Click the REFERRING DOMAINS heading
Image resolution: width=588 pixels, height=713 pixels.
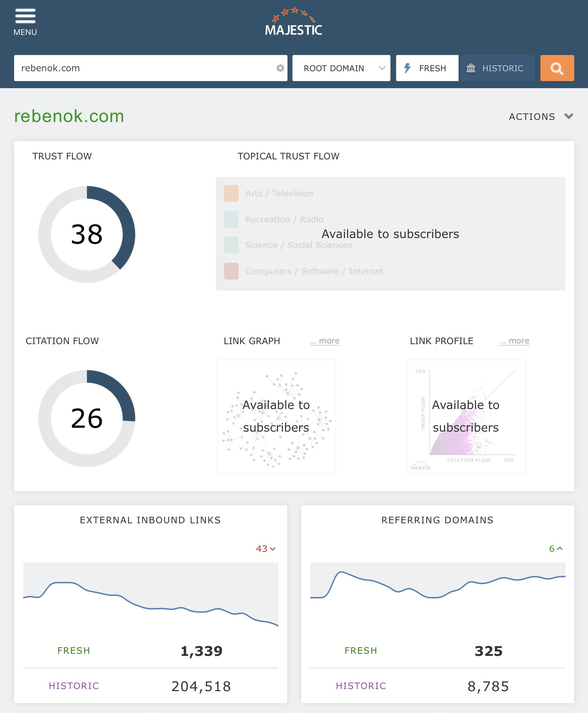click(437, 520)
